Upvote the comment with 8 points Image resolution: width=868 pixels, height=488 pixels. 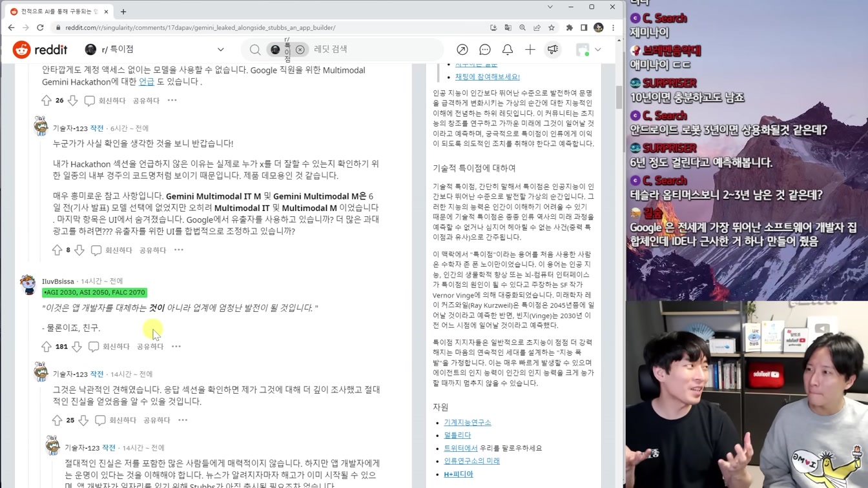pos(57,250)
